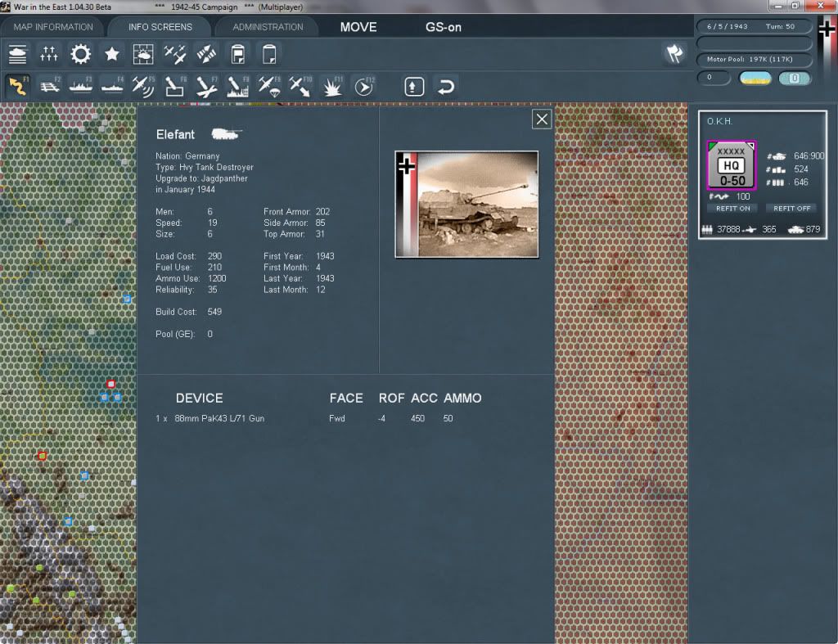This screenshot has width=838, height=644.
Task: Click the 'Front Armor: 202' value
Action: point(322,212)
